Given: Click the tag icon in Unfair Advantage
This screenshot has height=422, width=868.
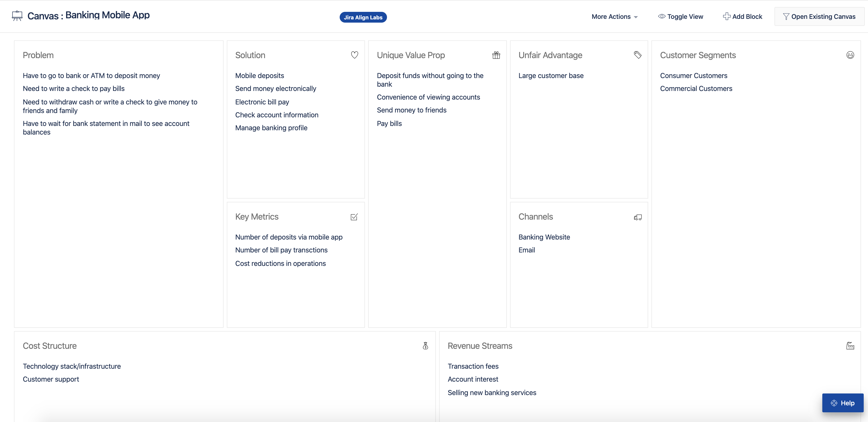Looking at the screenshot, I should (x=637, y=55).
